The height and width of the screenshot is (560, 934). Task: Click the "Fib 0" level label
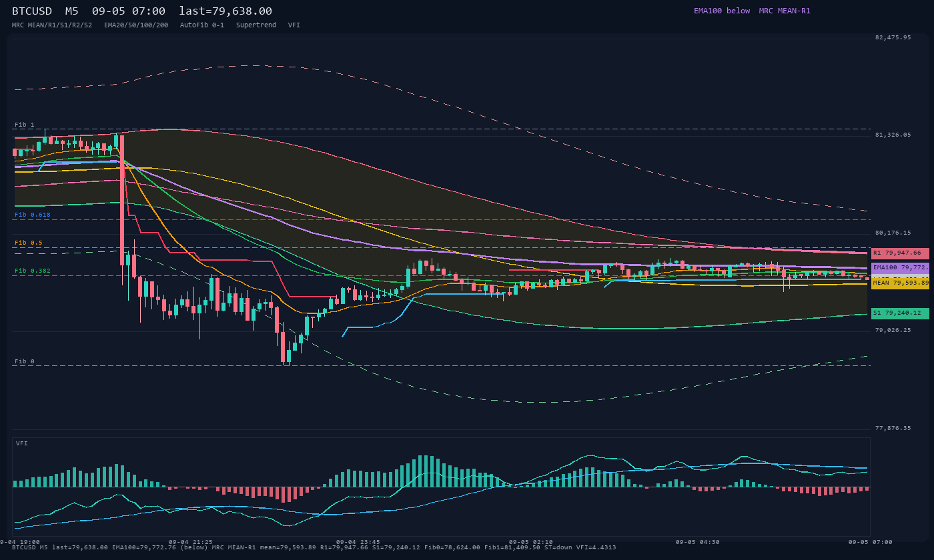[x=25, y=361]
